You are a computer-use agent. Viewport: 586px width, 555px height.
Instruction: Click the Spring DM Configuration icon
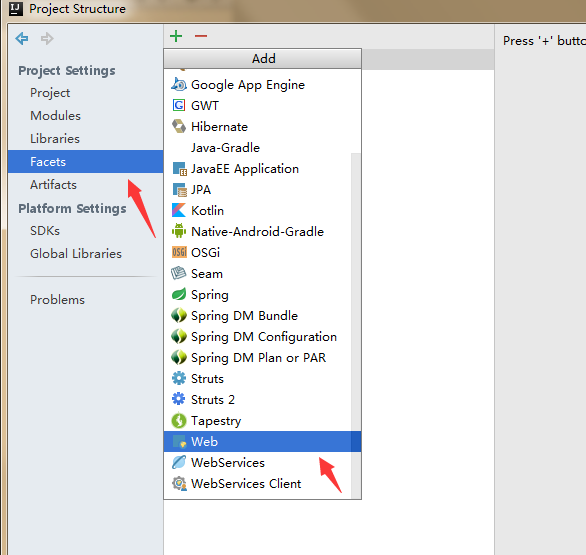point(179,336)
